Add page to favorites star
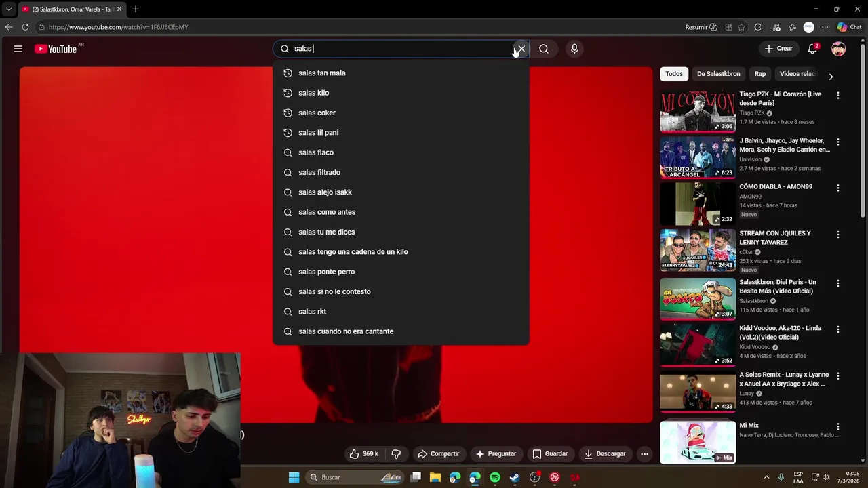The height and width of the screenshot is (488, 868). [742, 27]
